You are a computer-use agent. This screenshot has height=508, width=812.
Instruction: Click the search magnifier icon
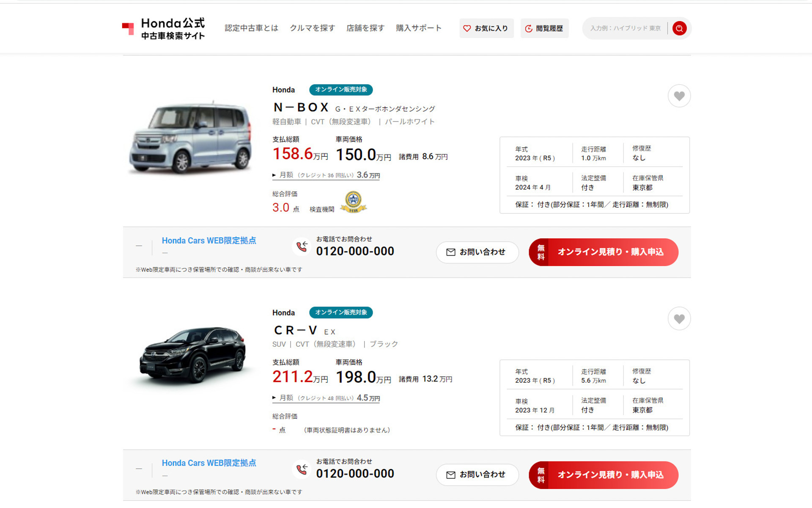pos(679,28)
